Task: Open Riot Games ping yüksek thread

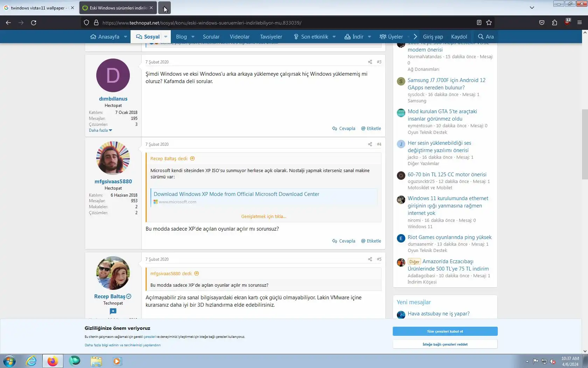Action: (449, 237)
